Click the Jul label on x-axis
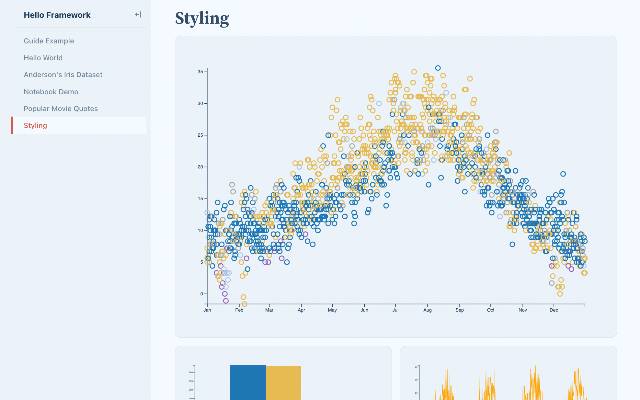This screenshot has height=400, width=640. click(x=395, y=310)
